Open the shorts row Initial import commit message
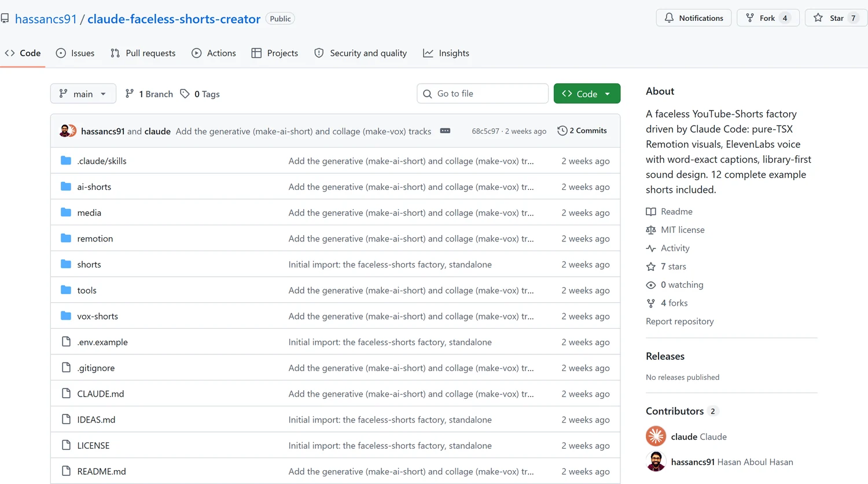 [x=390, y=265]
